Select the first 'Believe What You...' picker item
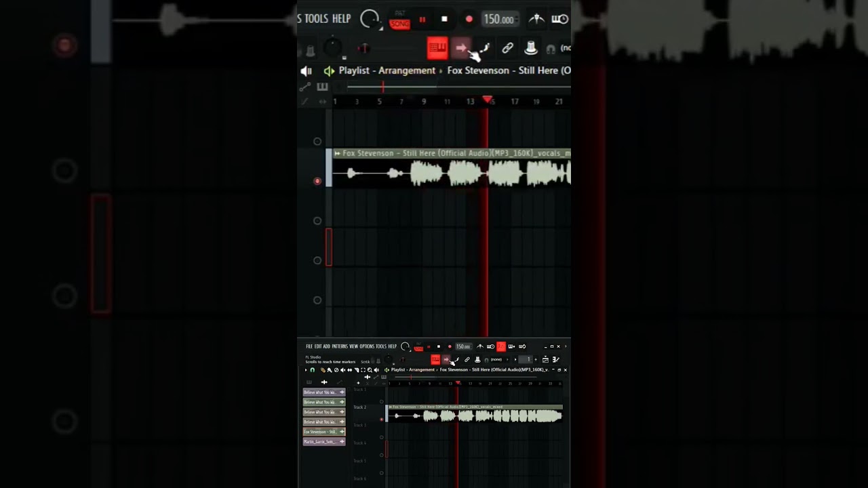Viewport: 868px width, 488px height. tap(324, 392)
